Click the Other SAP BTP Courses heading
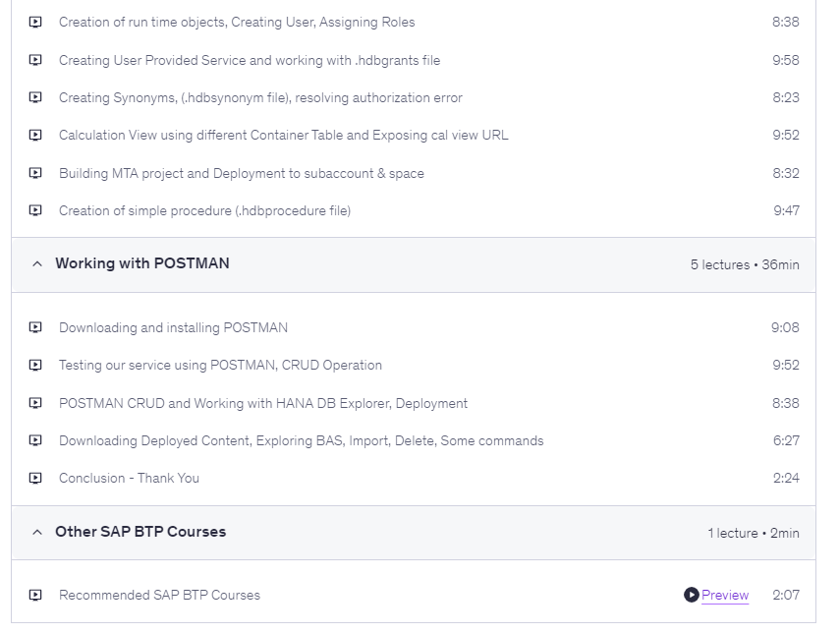Viewport: 840px width, 634px height. (140, 532)
